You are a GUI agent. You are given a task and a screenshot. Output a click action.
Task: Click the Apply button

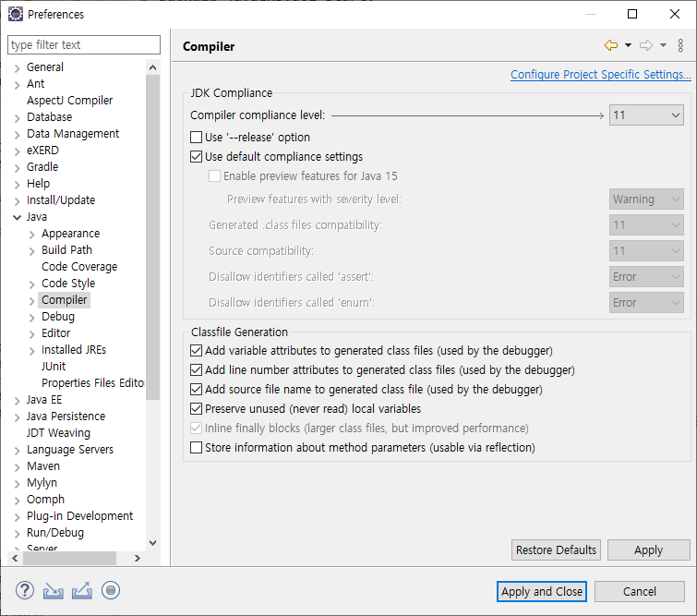click(649, 550)
